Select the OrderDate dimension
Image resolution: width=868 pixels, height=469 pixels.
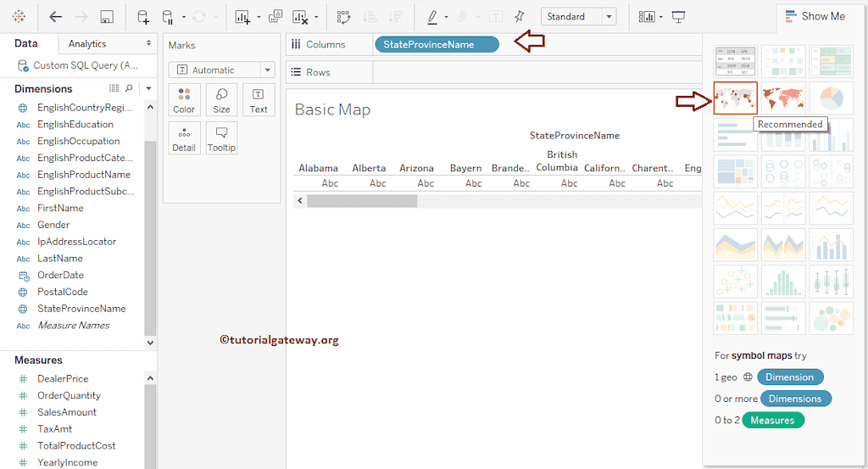[x=60, y=275]
